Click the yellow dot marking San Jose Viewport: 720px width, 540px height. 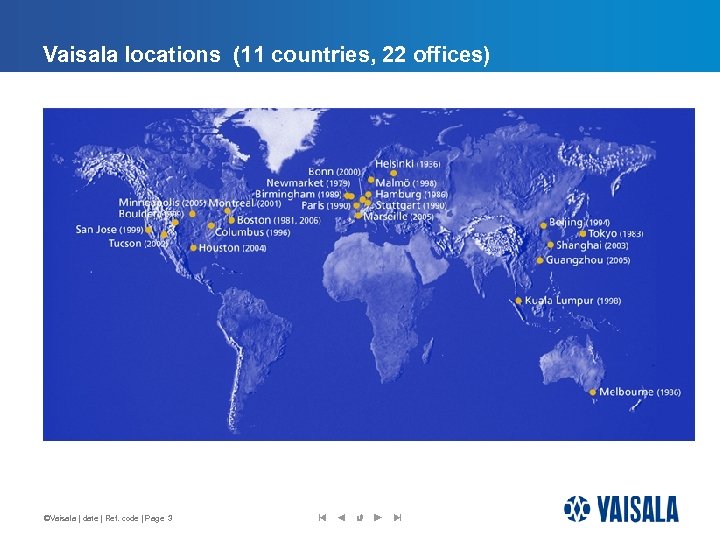[x=148, y=230]
